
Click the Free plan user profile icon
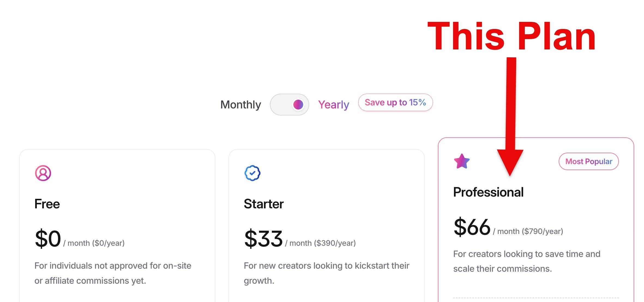tap(43, 173)
